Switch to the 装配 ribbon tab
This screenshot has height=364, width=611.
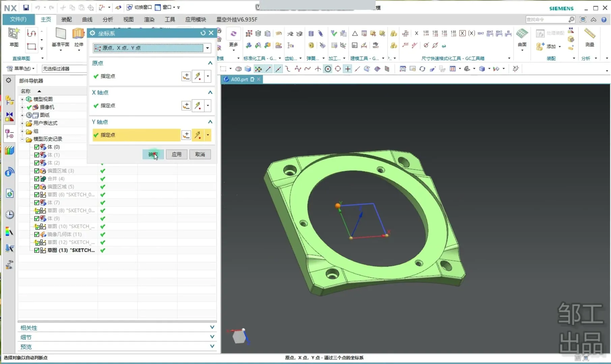coord(66,20)
